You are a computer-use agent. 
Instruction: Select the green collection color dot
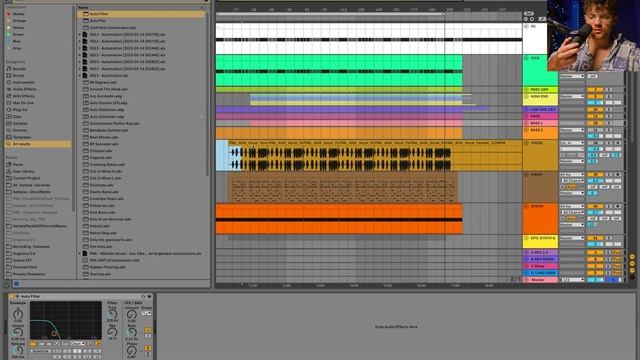tap(9, 35)
